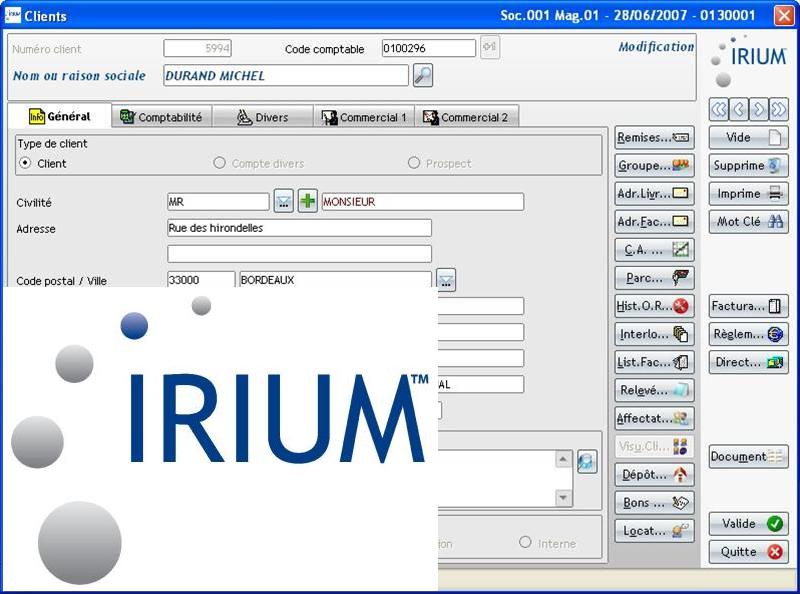Click the city field BORDEAUX
800x594 pixels.
tap(335, 279)
